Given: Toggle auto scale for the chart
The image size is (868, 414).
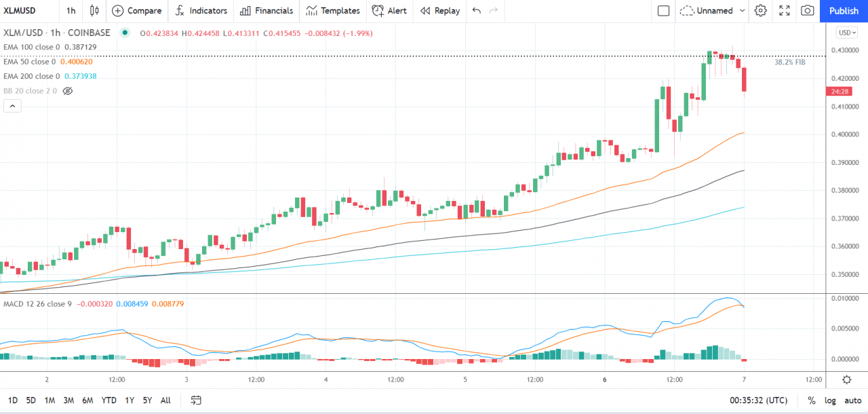Looking at the screenshot, I should [x=851, y=400].
